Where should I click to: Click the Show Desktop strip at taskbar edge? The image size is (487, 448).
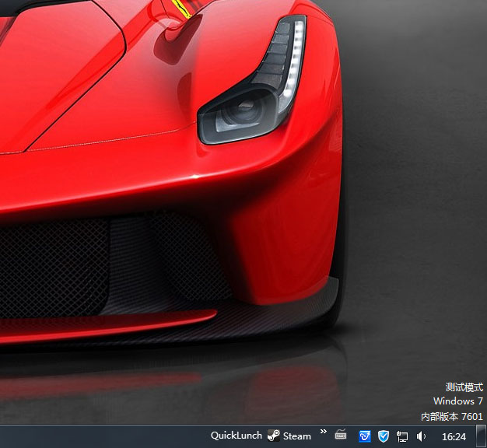(482, 436)
